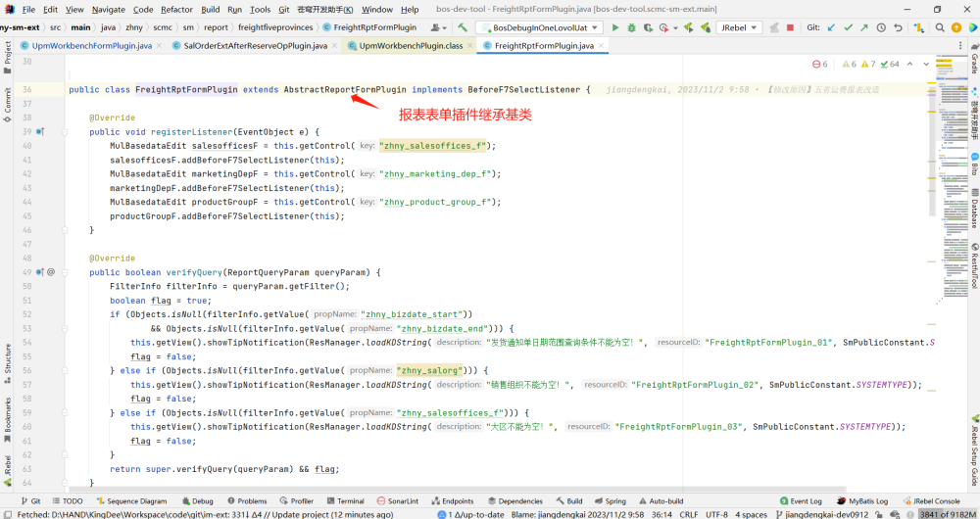Open the Endpoints tool window

(453, 501)
